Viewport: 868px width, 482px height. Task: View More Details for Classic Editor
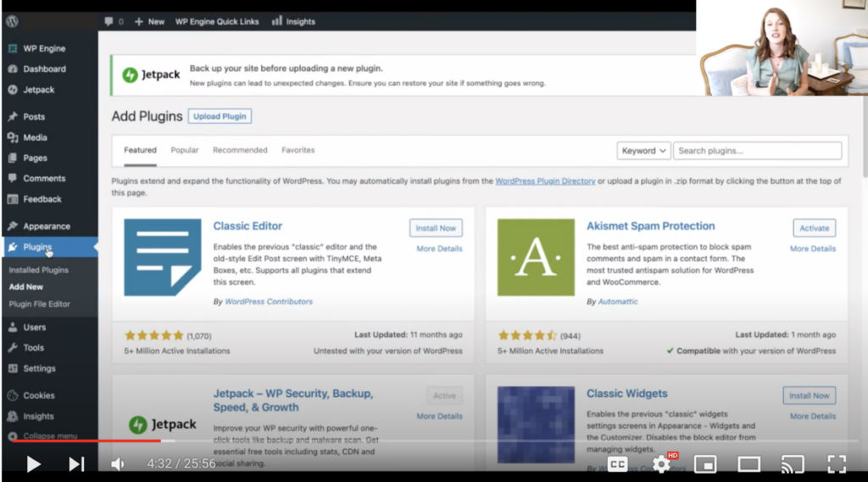(440, 248)
